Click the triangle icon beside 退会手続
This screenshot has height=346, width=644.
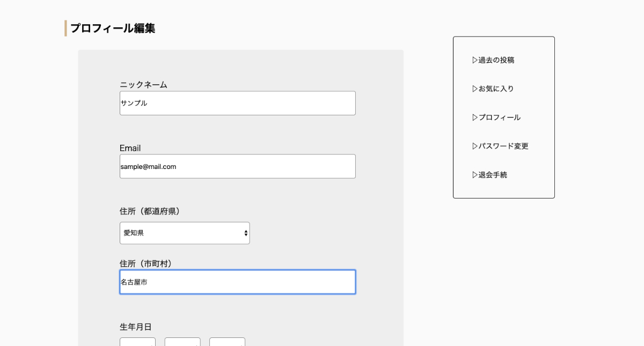(475, 175)
